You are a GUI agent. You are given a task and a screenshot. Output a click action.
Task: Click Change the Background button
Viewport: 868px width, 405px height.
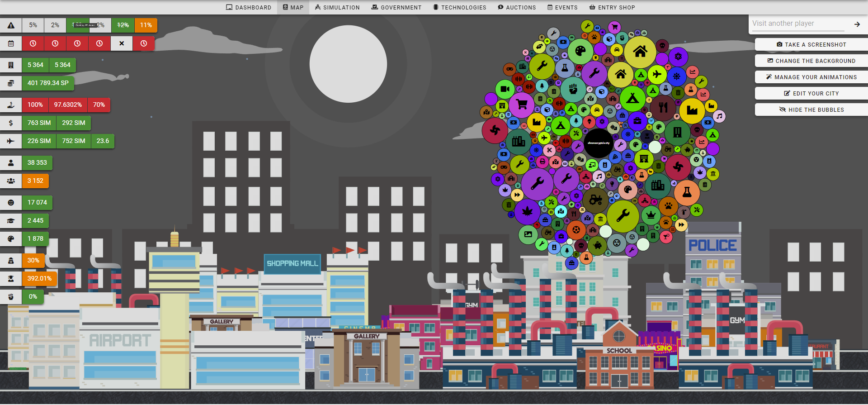click(811, 61)
